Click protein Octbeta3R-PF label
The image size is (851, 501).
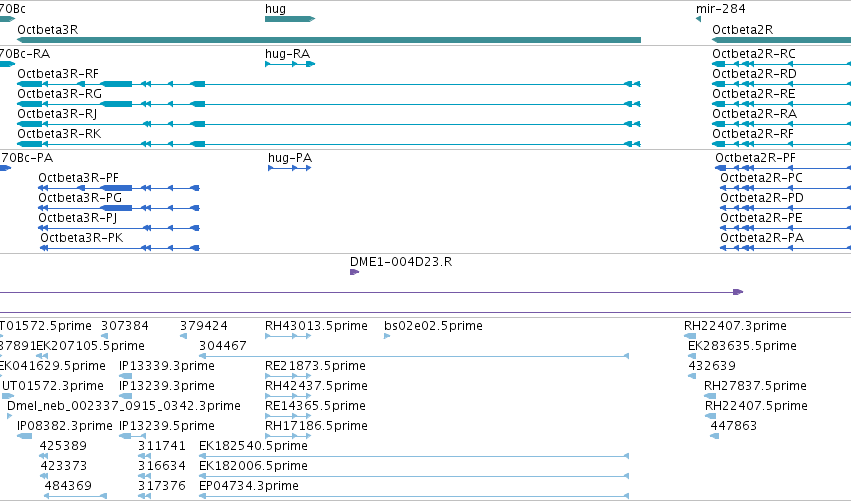pyautogui.click(x=78, y=178)
